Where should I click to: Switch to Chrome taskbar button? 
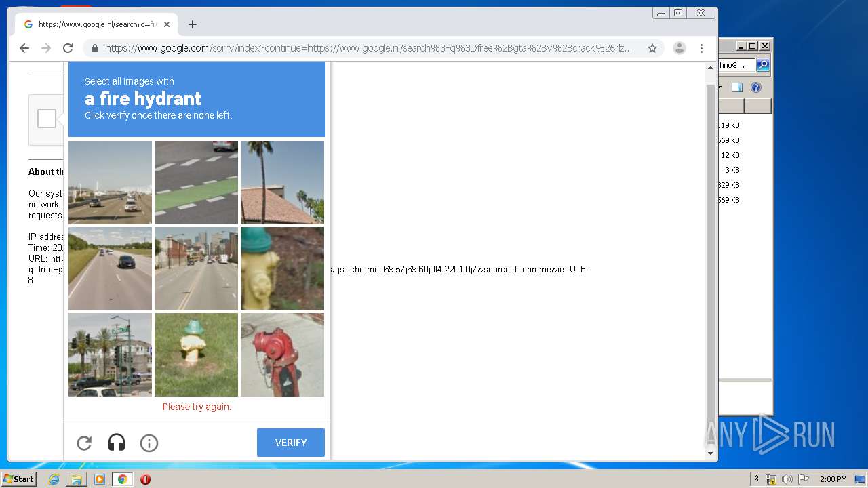[x=123, y=479]
